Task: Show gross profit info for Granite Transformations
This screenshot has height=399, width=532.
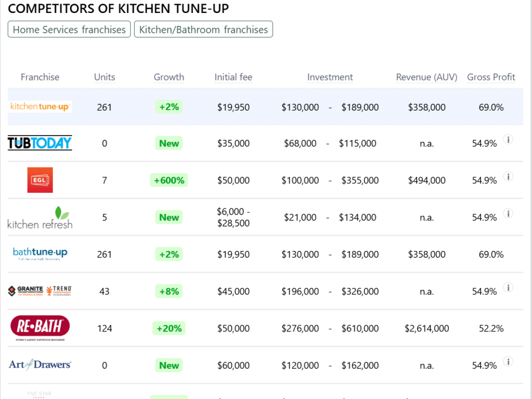Action: [x=508, y=287]
